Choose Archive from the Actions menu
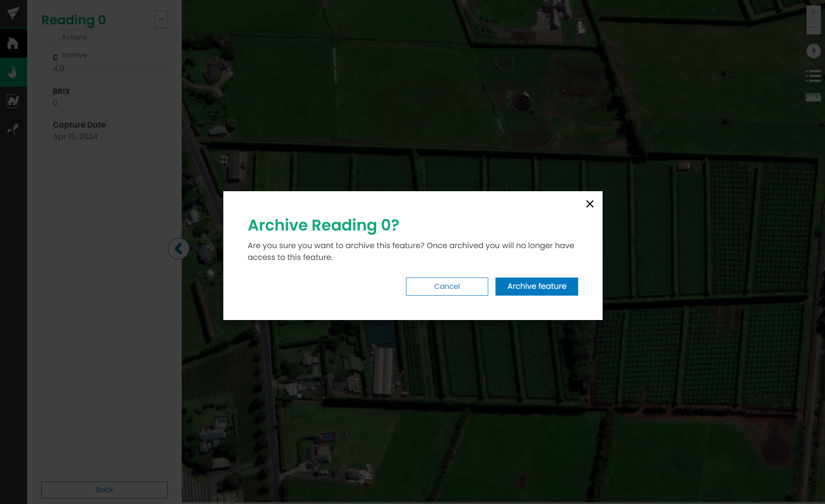The image size is (825, 504). tap(74, 55)
